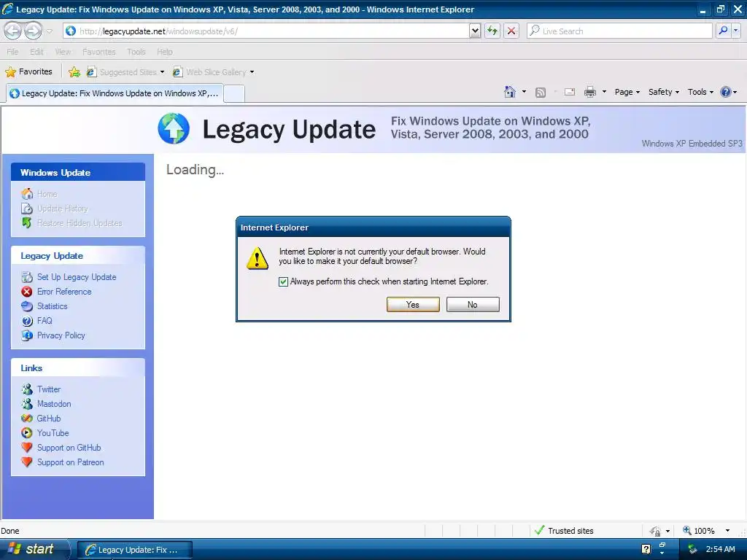The width and height of the screenshot is (747, 560).
Task: Click the Update History sidebar icon
Action: pyautogui.click(x=27, y=209)
